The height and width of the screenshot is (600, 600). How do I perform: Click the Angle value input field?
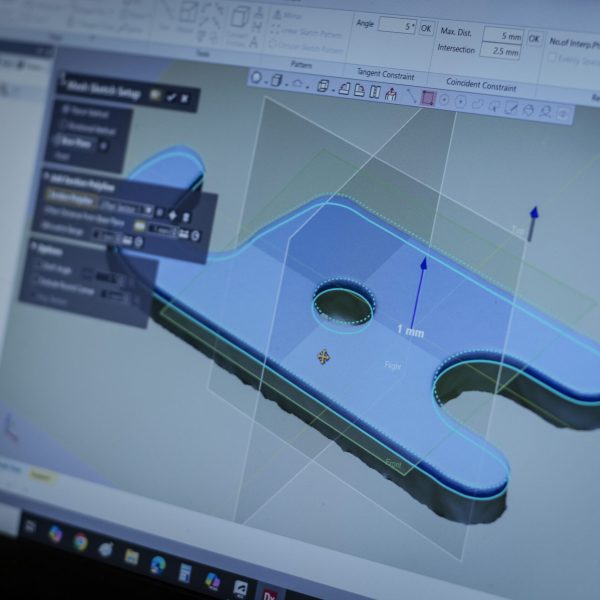coord(396,26)
